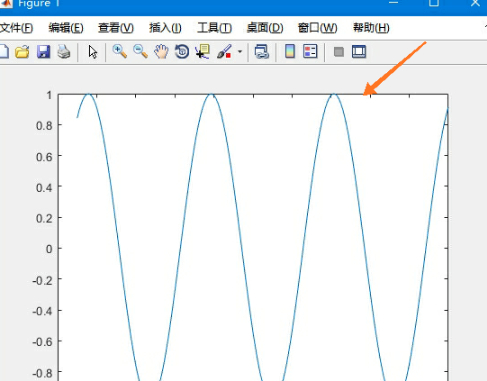Insert a colorbar using the toolbar icon
This screenshot has width=487, height=381.
290,52
